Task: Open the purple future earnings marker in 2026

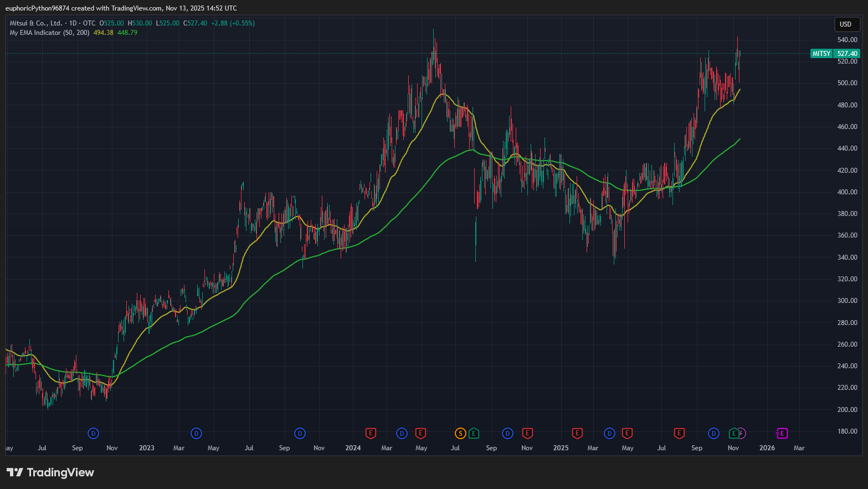Action: pos(782,433)
